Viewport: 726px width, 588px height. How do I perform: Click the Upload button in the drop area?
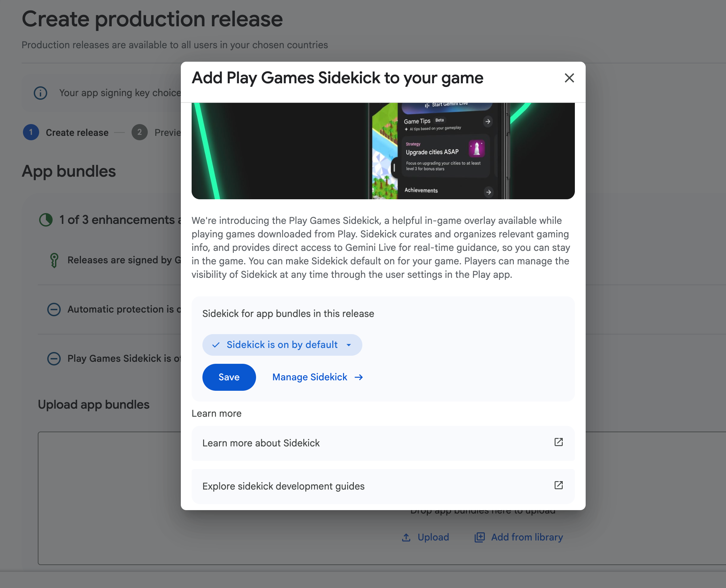coord(425,537)
